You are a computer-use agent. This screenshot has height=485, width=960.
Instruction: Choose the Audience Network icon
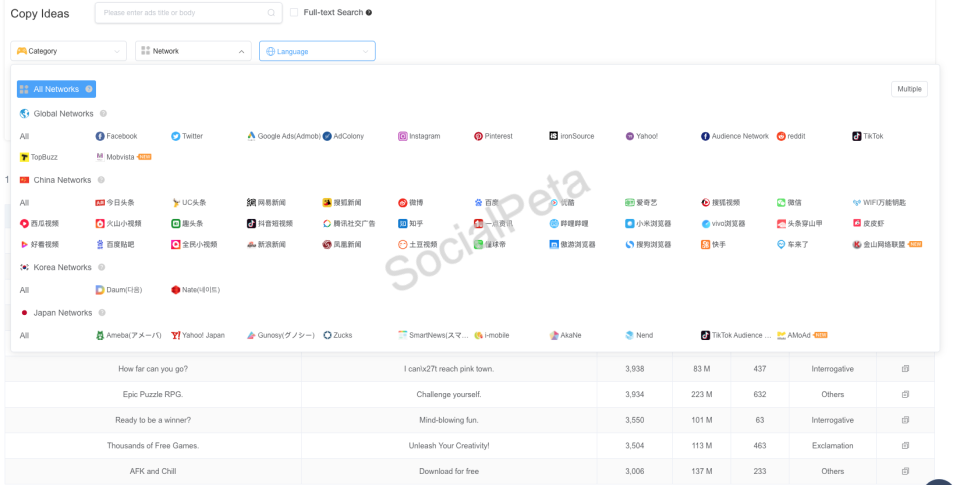[x=705, y=136]
